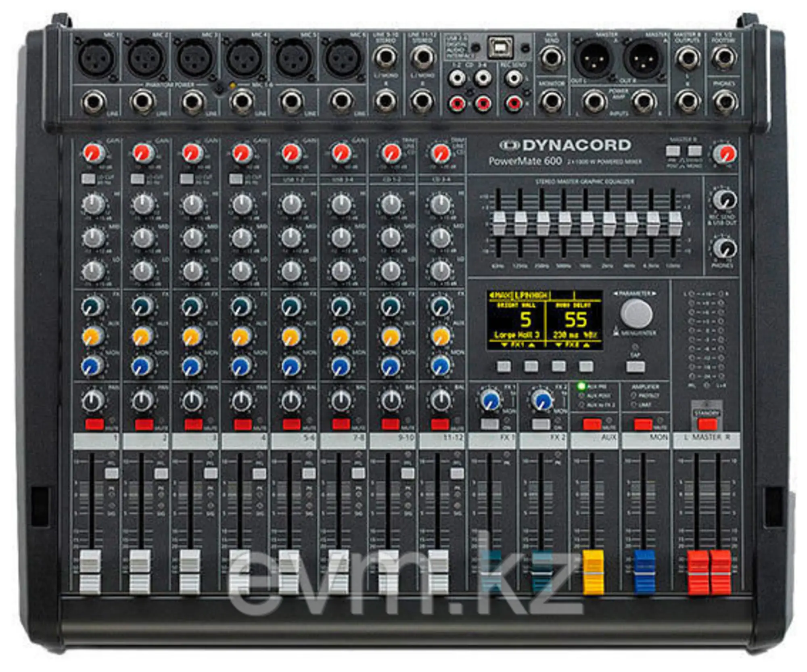The width and height of the screenshot is (807, 672).
Task: Grab the channel 1 fader cap
Action: tap(90, 572)
